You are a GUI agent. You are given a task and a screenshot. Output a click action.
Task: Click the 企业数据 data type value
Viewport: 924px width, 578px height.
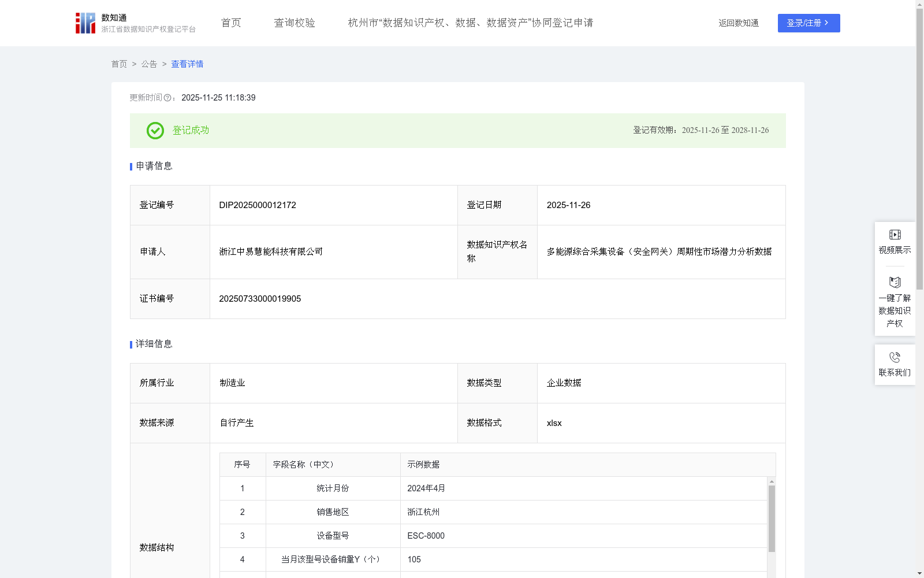point(564,383)
